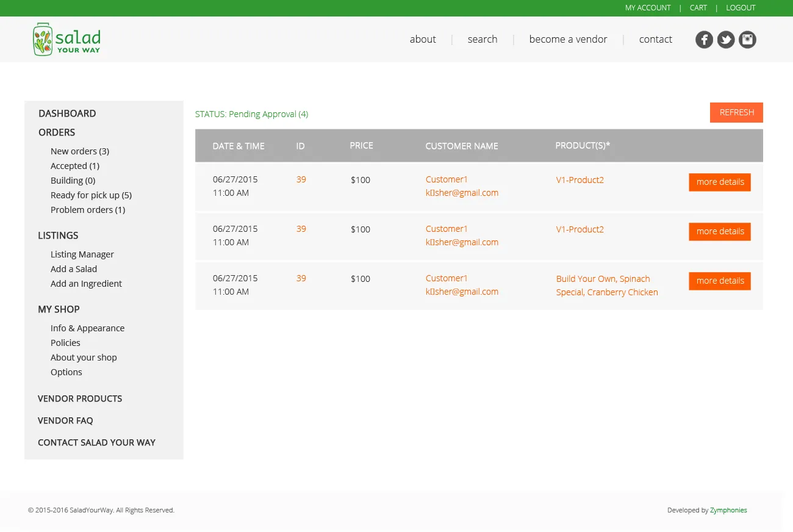793x532 pixels.
Task: Click STATUS: Pending Approval (4) text
Action: point(251,114)
